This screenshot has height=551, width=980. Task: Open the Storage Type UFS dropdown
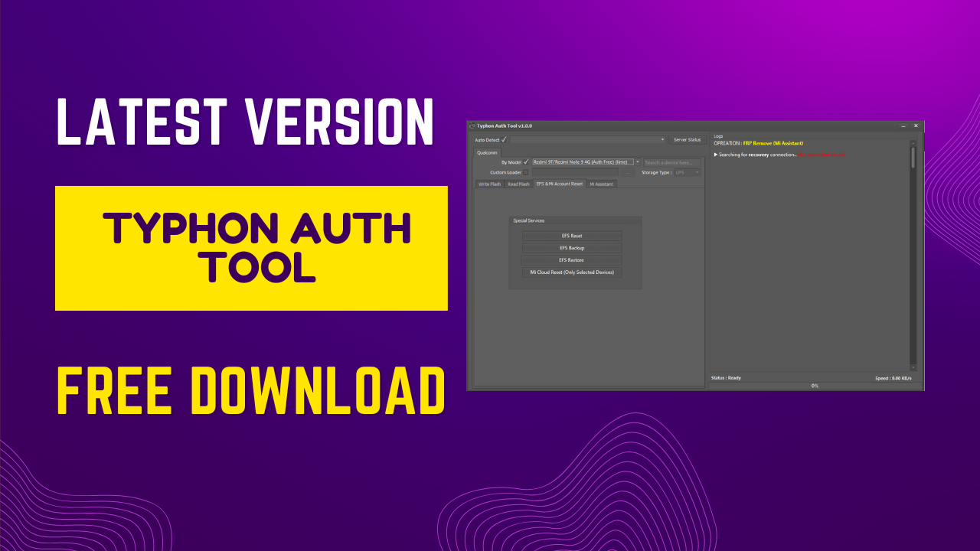point(687,172)
